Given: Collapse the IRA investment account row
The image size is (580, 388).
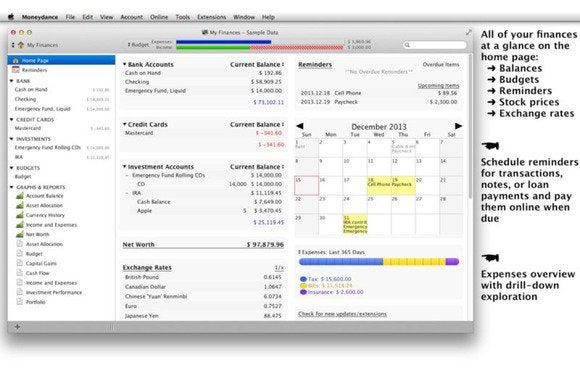Looking at the screenshot, I should tap(127, 193).
